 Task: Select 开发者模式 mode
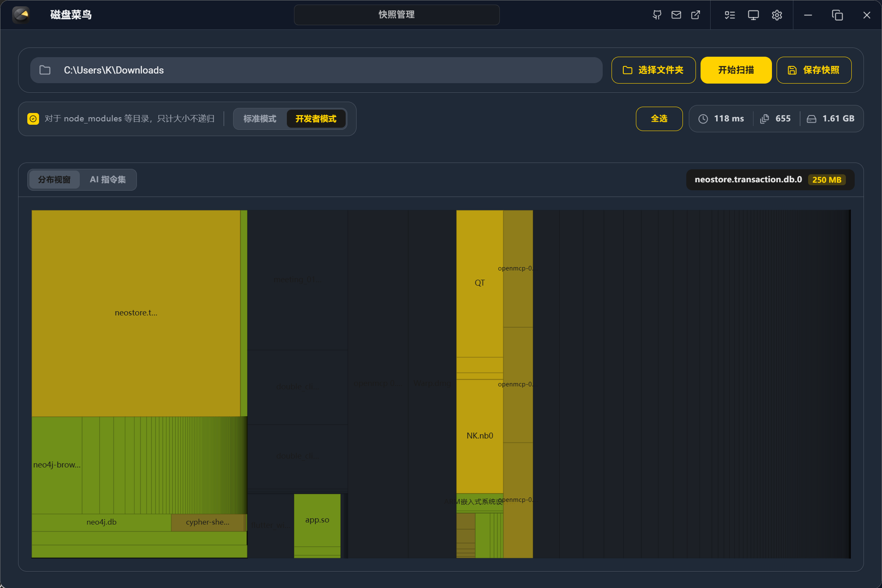click(x=316, y=119)
